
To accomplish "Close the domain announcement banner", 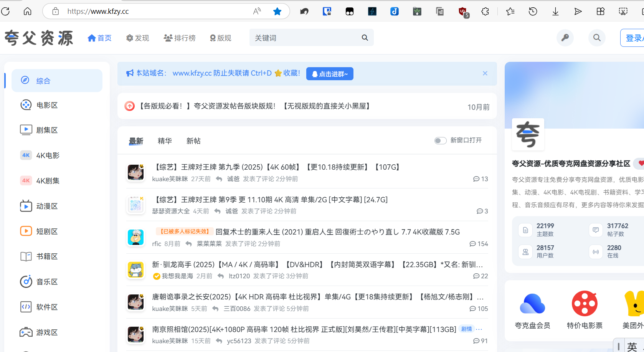I will (485, 73).
